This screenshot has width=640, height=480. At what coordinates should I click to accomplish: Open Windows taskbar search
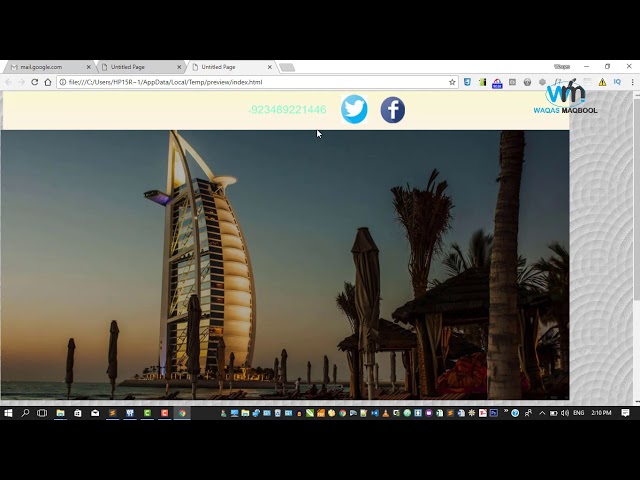25,413
